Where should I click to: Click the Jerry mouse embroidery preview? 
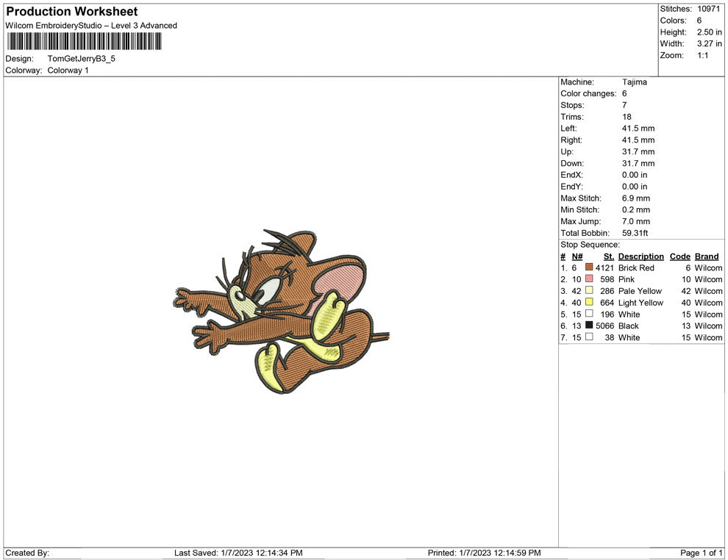click(282, 312)
